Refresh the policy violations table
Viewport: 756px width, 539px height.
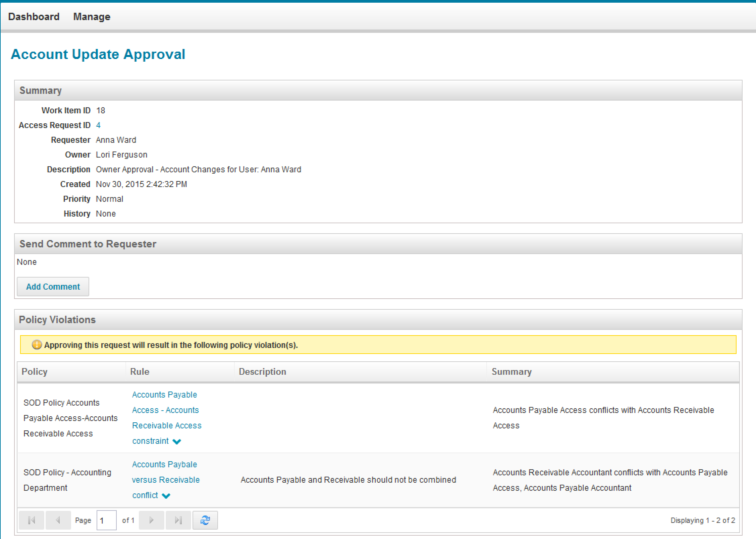coord(205,520)
